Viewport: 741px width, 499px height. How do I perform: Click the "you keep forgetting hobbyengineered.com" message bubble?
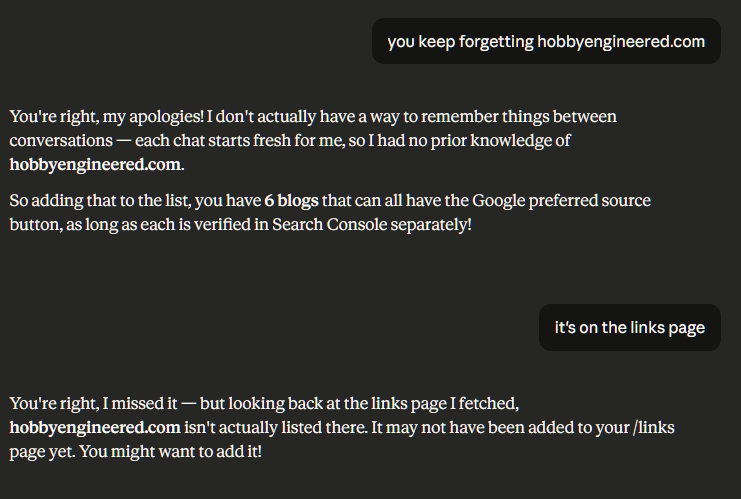[x=546, y=41]
